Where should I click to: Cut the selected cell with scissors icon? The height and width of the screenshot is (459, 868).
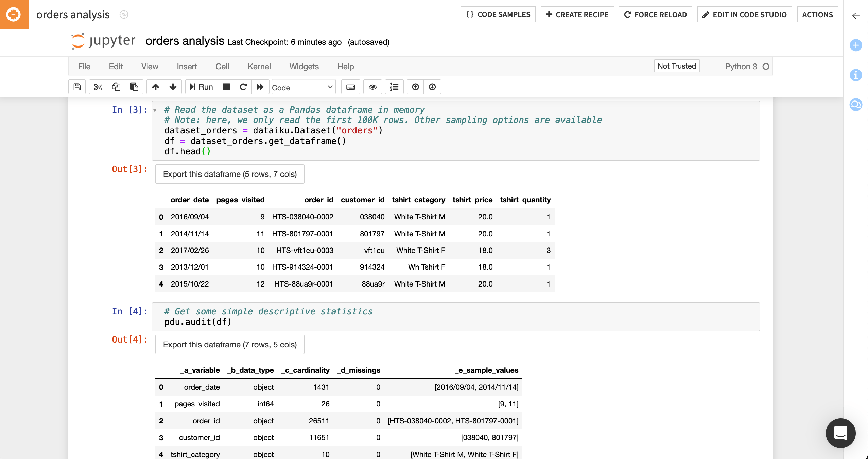(98, 87)
